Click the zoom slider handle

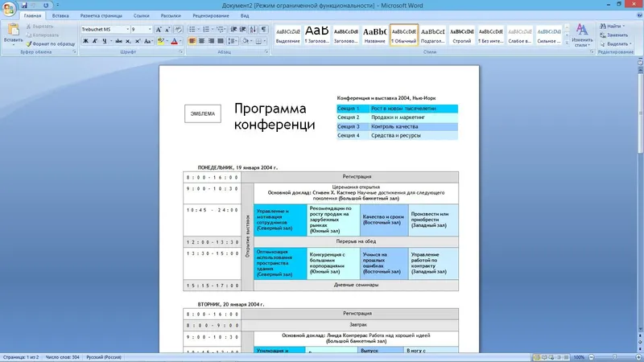click(x=614, y=357)
